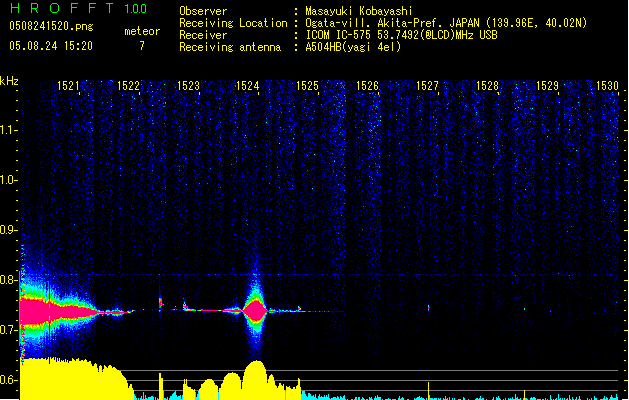Select the meteor count value 7
The image size is (629, 400).
coord(141,46)
